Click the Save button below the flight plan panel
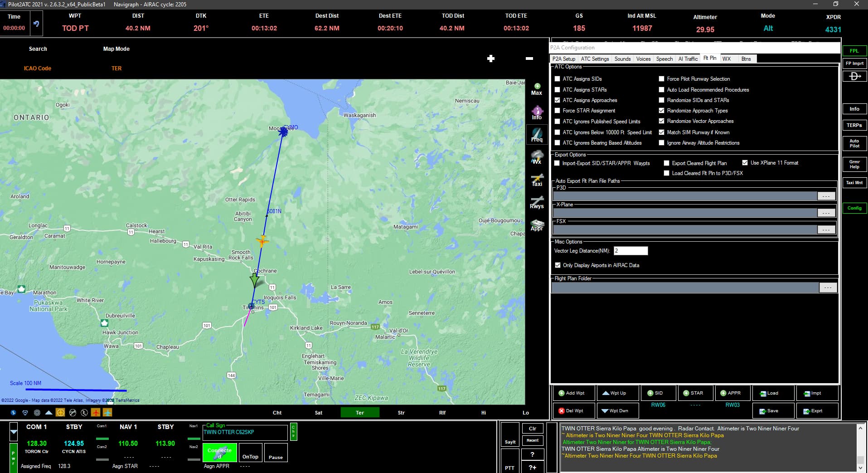This screenshot has width=868, height=473. coord(773,410)
